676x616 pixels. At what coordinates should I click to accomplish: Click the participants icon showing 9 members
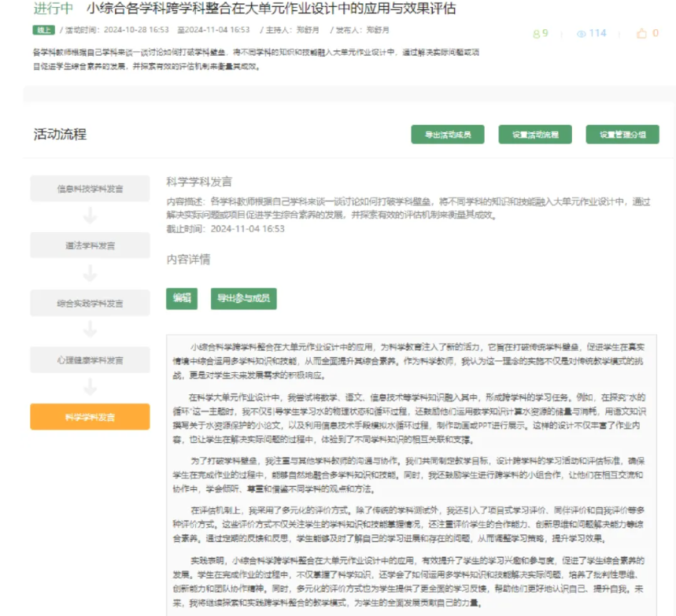(536, 34)
